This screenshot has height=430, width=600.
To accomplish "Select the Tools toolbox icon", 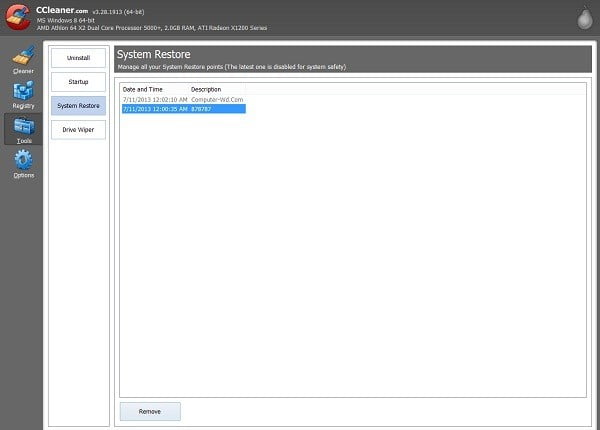I will tap(23, 126).
